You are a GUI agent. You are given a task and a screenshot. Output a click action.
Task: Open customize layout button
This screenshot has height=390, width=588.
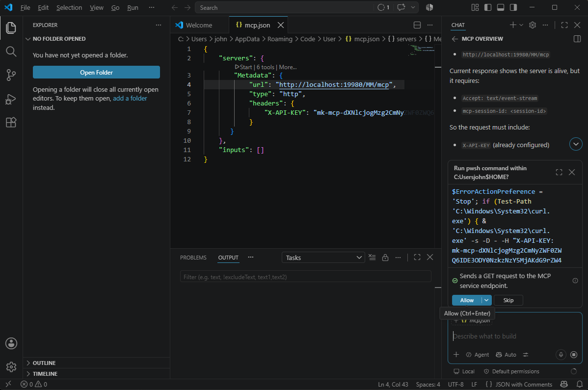coord(475,7)
